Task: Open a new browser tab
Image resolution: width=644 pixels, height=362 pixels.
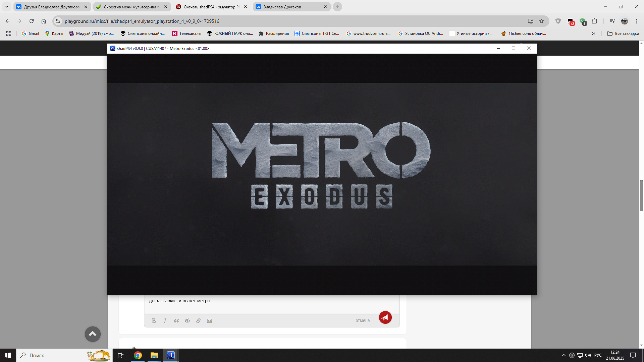Action: click(x=337, y=7)
